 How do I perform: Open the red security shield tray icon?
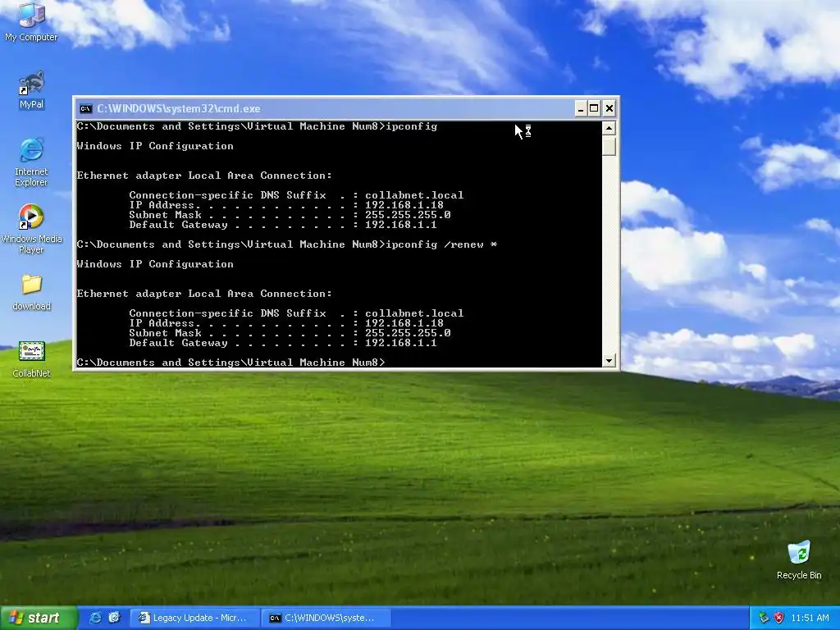tap(779, 618)
